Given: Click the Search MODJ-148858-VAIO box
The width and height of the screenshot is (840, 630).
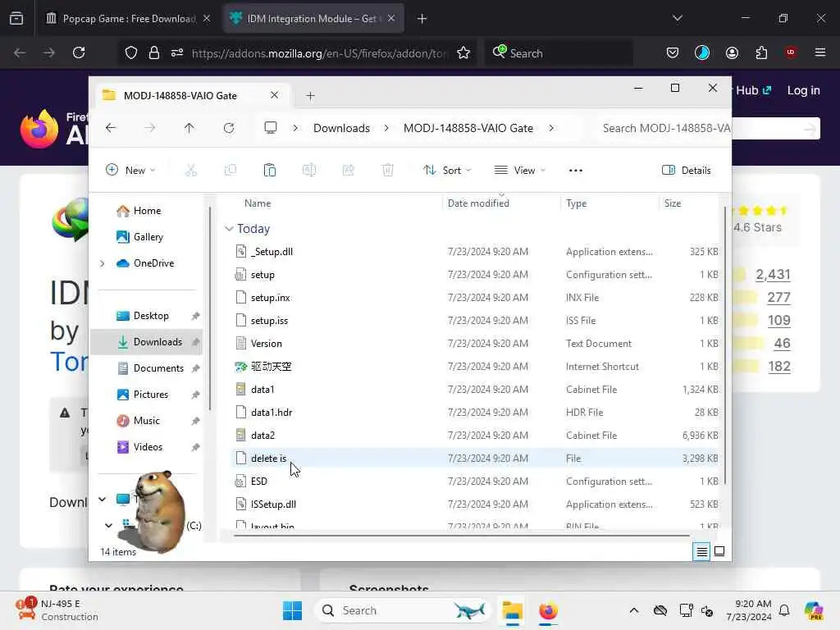Looking at the screenshot, I should click(x=664, y=129).
